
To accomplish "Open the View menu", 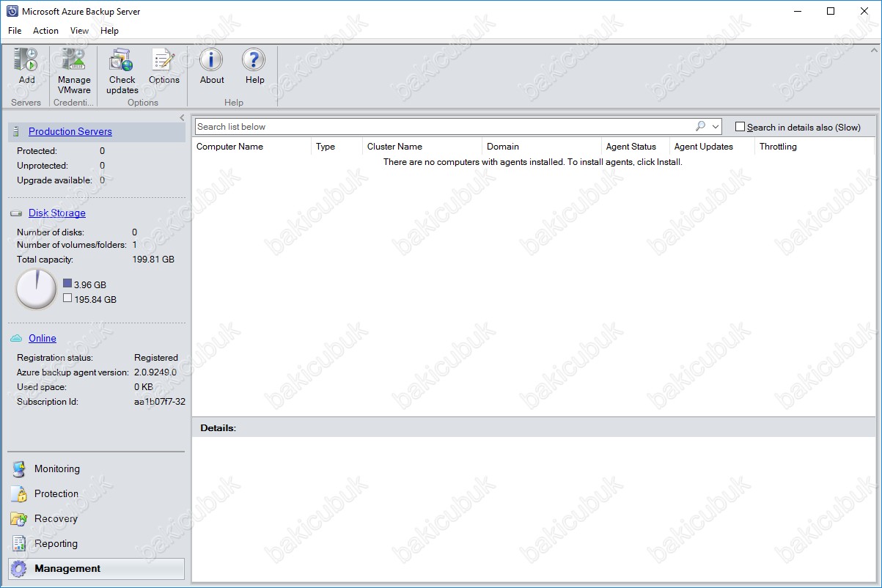I will pos(79,31).
